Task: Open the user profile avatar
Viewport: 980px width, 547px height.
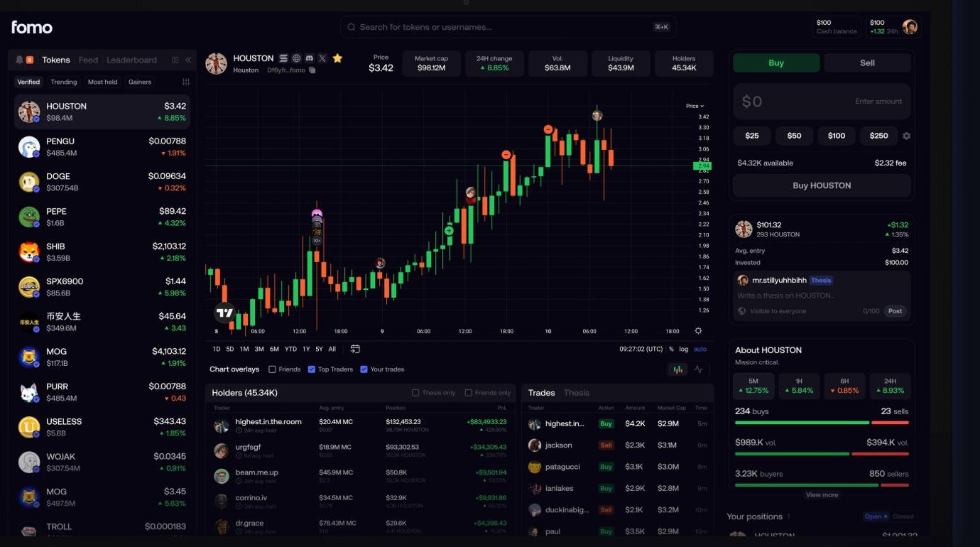Action: (x=910, y=27)
